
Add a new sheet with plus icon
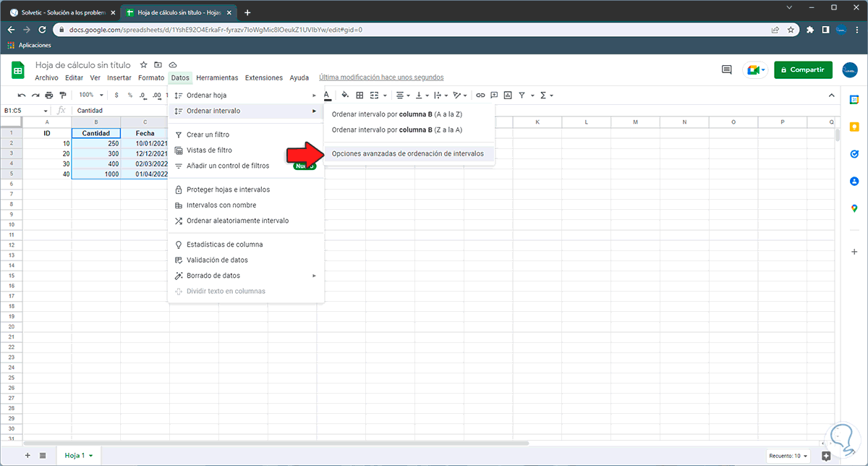point(27,455)
